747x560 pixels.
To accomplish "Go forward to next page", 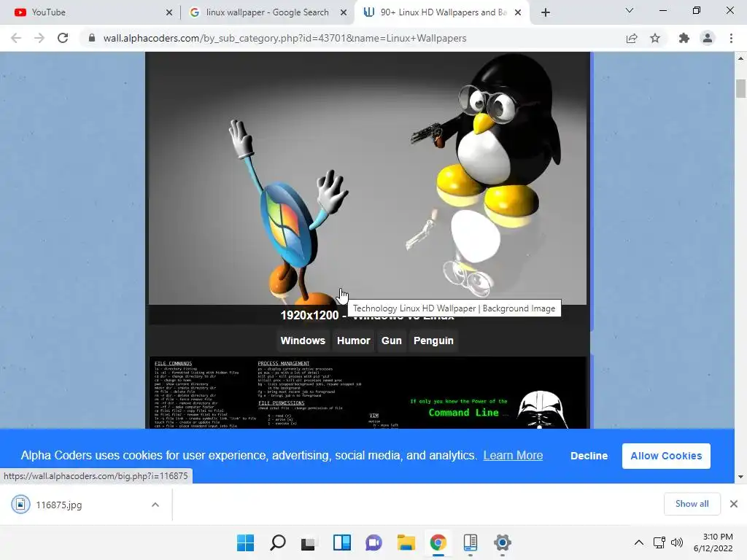I will point(39,38).
